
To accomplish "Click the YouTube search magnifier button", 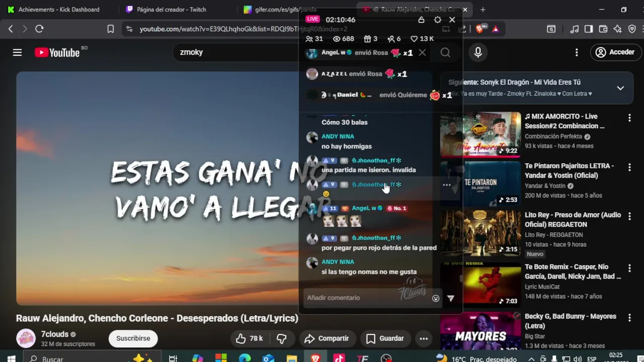I will point(445,52).
